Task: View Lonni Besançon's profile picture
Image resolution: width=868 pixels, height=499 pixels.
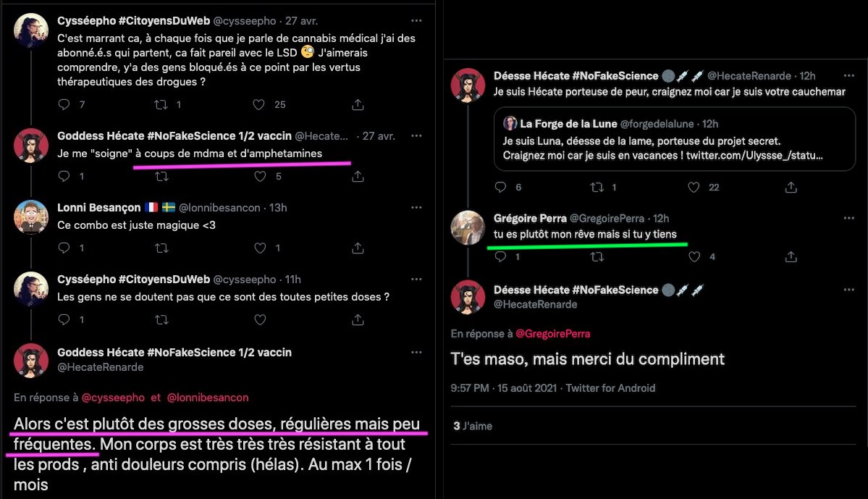Action: pos(31,217)
